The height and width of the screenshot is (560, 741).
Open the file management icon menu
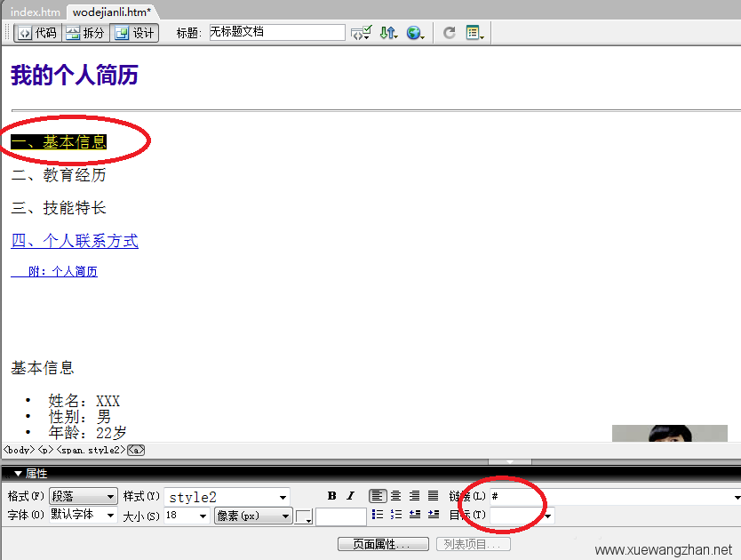point(388,33)
